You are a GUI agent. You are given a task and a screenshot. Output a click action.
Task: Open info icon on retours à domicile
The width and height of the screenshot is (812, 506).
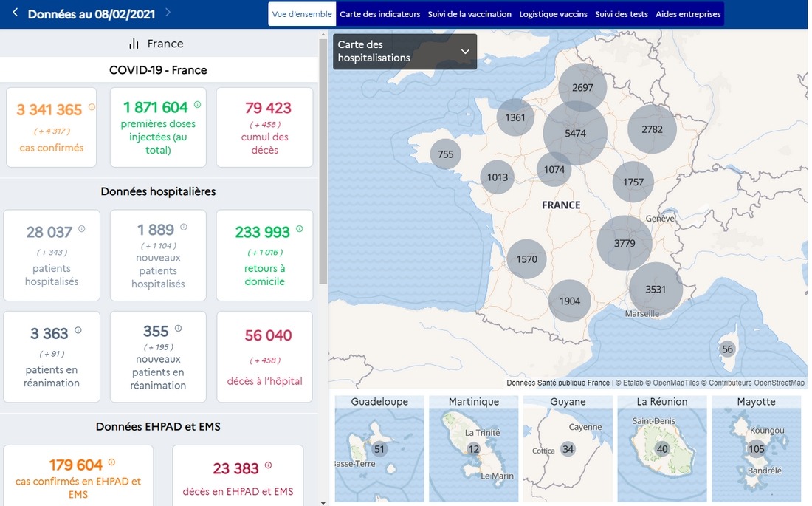(x=299, y=228)
